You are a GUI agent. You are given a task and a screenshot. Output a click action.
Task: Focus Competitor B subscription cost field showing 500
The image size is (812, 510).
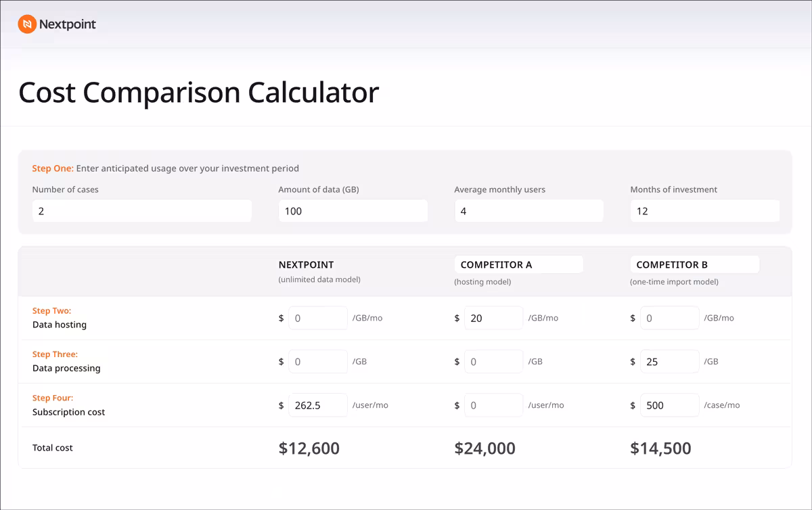tap(670, 405)
